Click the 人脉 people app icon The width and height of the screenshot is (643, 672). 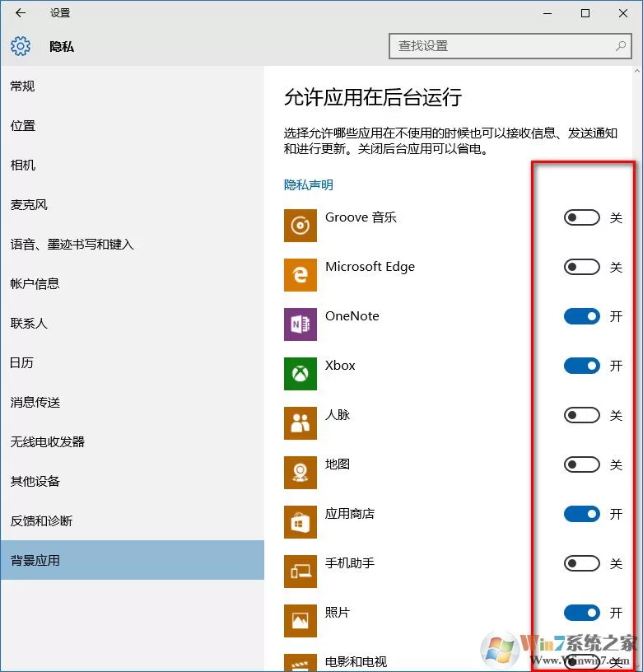[301, 423]
